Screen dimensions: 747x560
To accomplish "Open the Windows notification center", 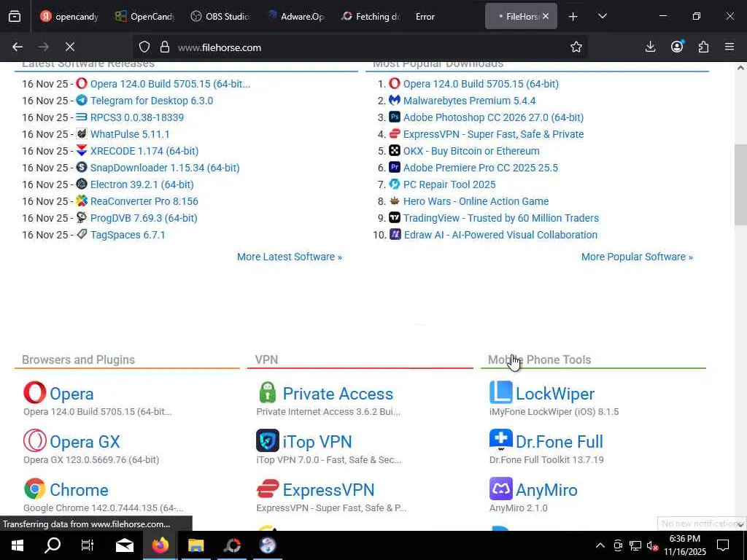I will [x=723, y=545].
